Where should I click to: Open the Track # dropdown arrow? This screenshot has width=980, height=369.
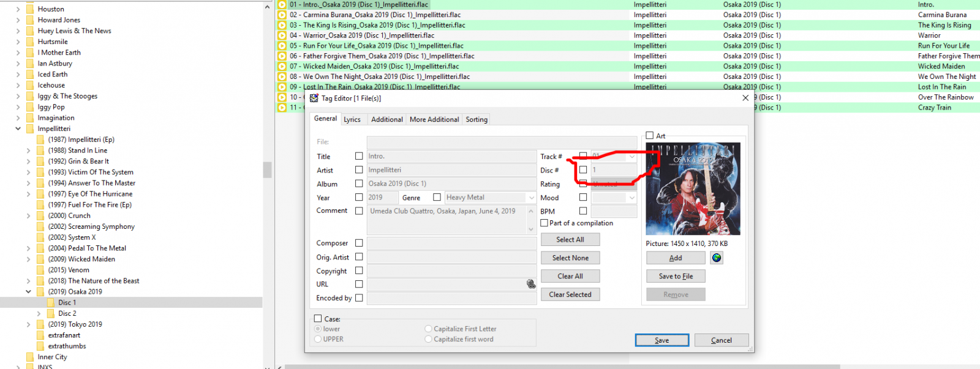632,157
